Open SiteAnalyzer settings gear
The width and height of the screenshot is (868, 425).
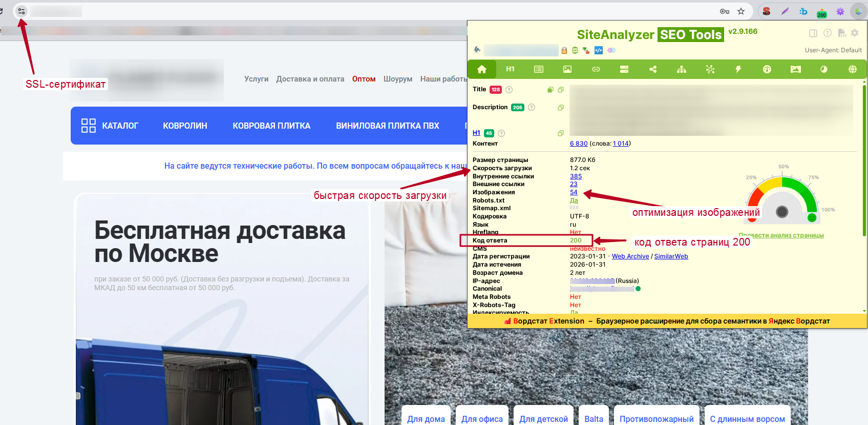[x=855, y=33]
